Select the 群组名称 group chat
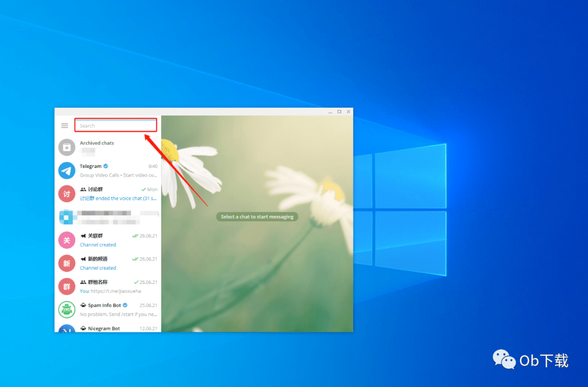 108,287
